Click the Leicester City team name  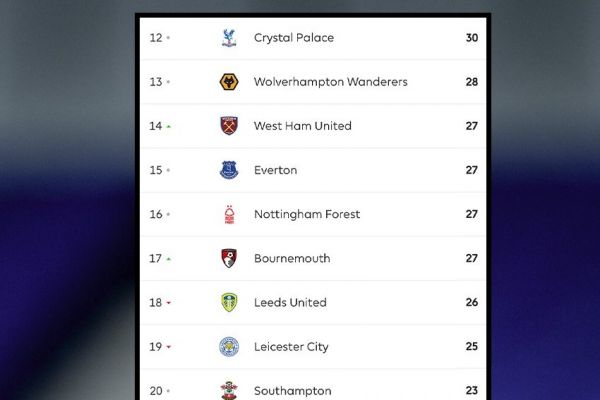pos(290,346)
